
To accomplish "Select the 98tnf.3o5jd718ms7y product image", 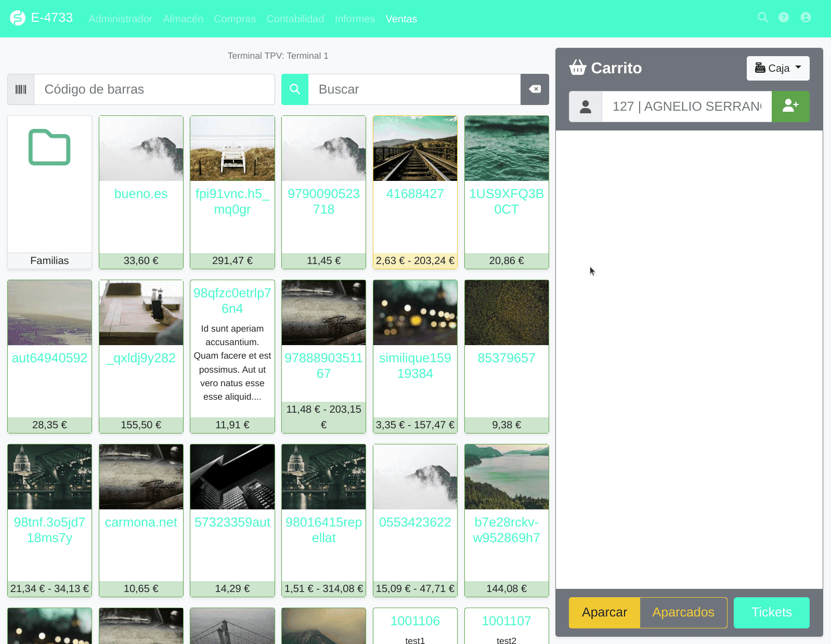I will pos(49,477).
